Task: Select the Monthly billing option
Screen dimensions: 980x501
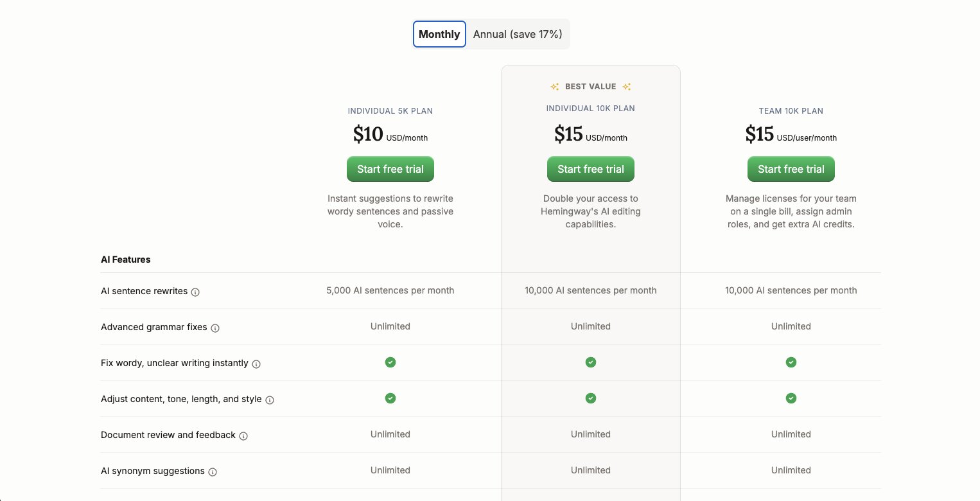Action: [439, 33]
